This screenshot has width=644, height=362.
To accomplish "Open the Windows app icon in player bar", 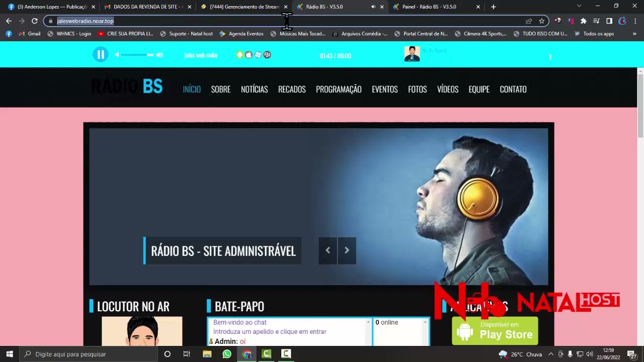I will click(x=258, y=55).
